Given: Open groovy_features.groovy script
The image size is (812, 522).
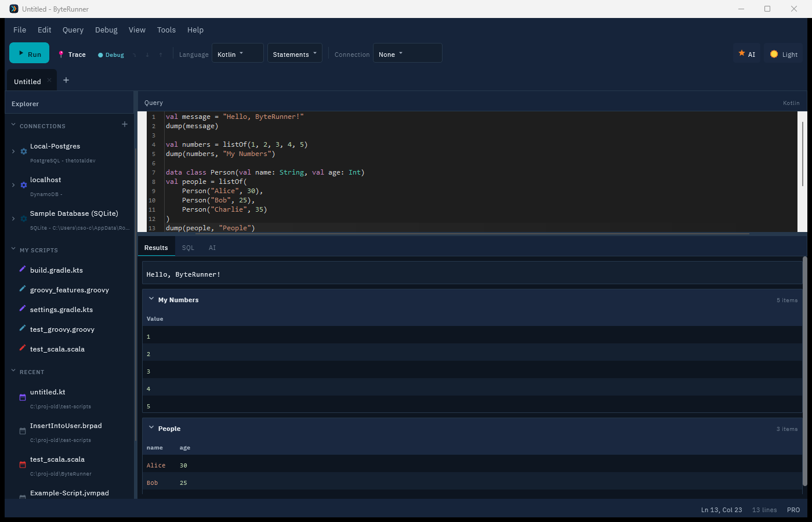Looking at the screenshot, I should pyautogui.click(x=70, y=290).
